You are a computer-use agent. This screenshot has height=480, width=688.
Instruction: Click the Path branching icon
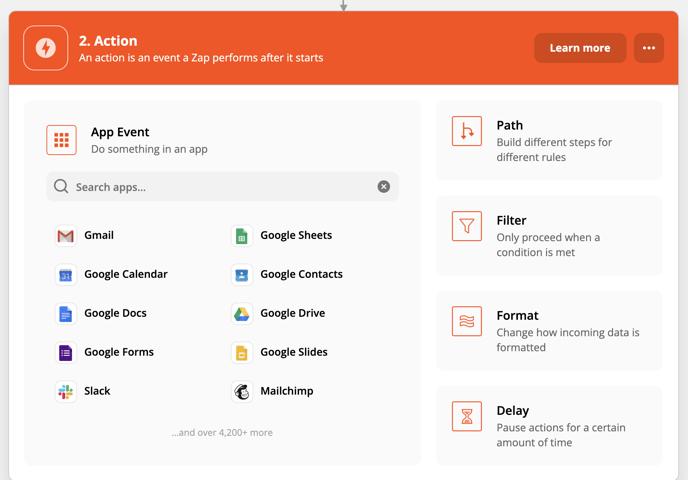[467, 131]
